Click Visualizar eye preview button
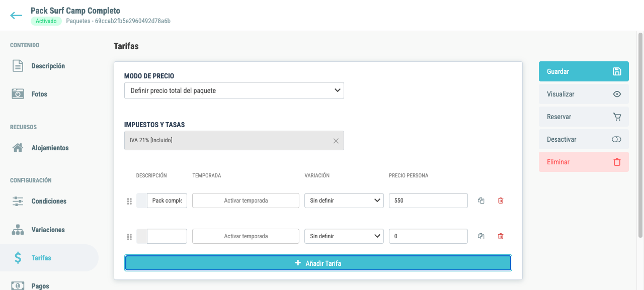The image size is (644, 290). tap(584, 94)
